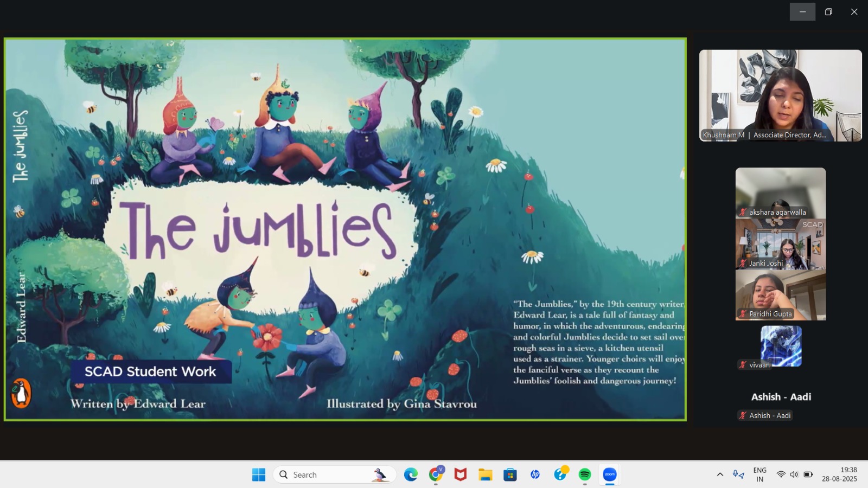Open the clock and date panel

(x=839, y=474)
